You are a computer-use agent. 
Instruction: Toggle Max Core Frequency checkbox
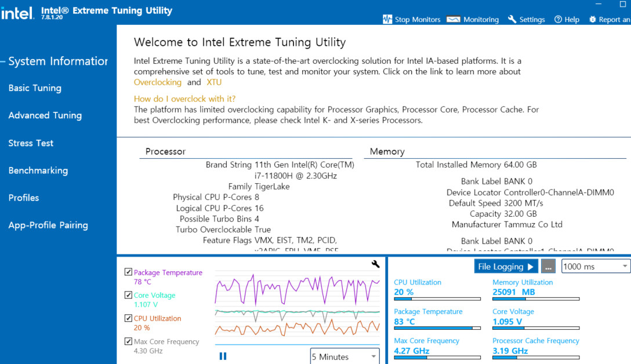128,341
